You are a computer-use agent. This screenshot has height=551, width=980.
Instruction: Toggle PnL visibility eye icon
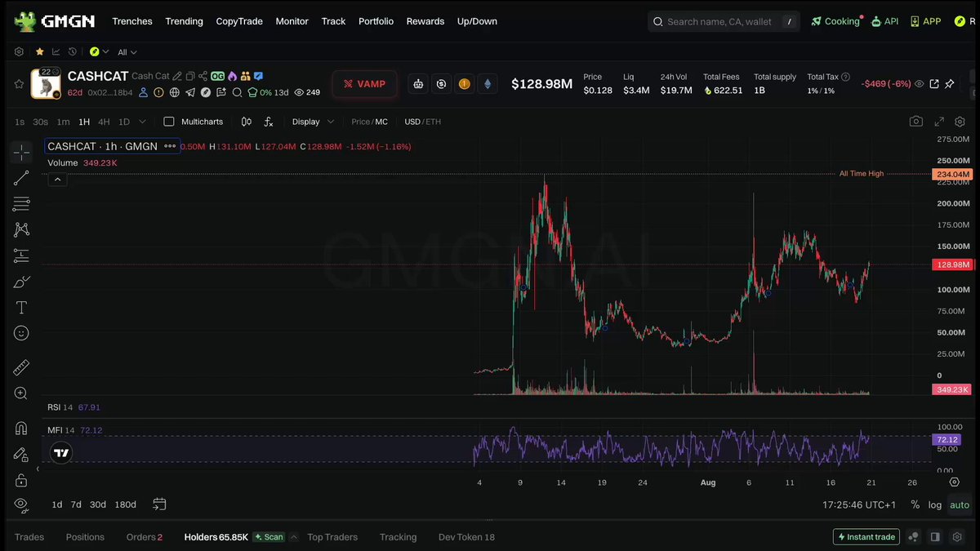coord(920,83)
